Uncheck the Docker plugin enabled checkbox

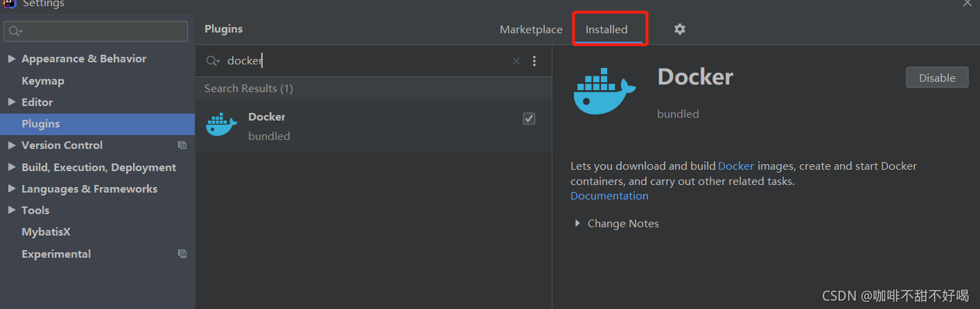coord(529,118)
